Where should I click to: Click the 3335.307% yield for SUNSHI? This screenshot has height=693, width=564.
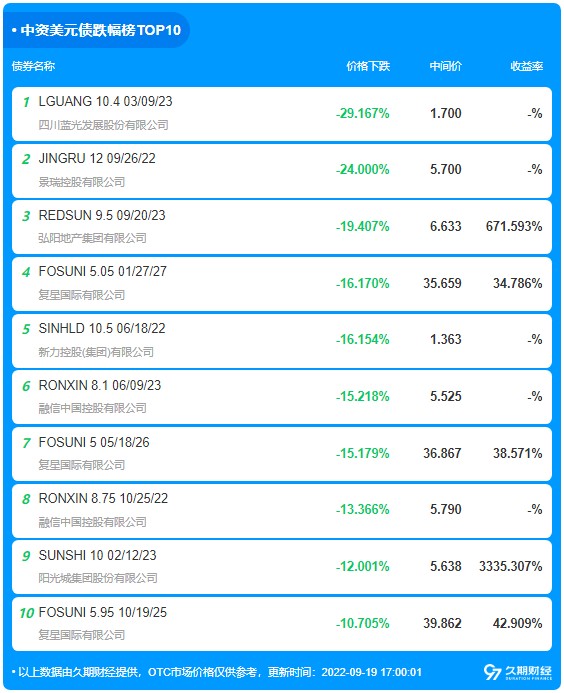click(511, 566)
